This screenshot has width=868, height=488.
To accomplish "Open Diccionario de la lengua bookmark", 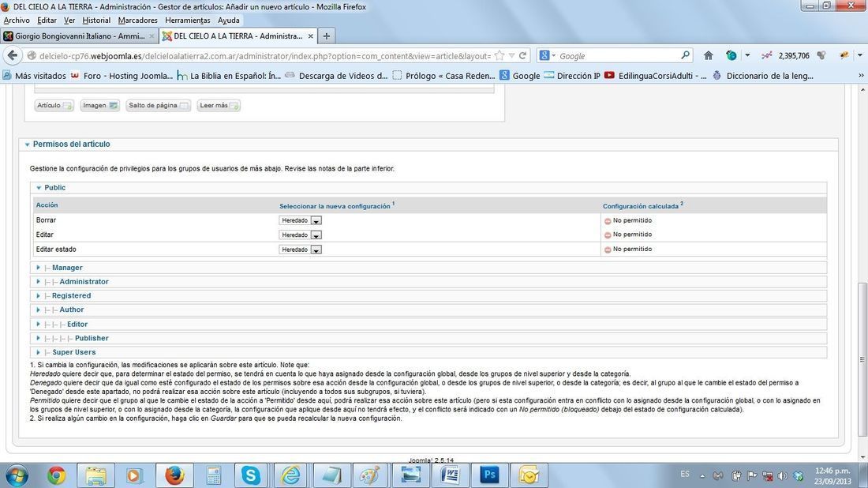I will pos(763,76).
